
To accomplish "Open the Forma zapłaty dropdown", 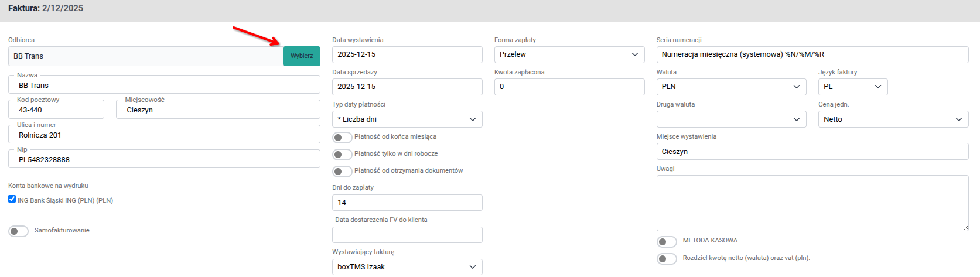I will (x=569, y=54).
